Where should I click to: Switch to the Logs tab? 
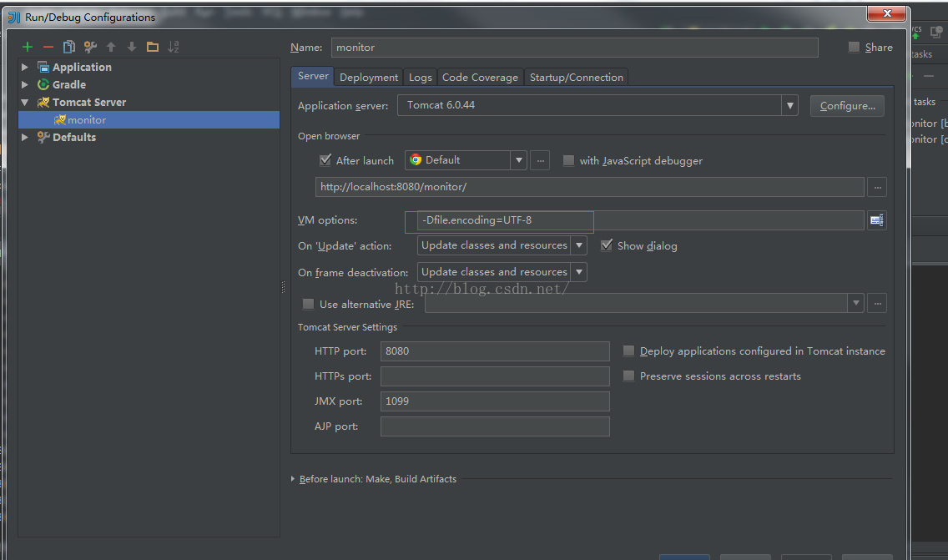[421, 78]
